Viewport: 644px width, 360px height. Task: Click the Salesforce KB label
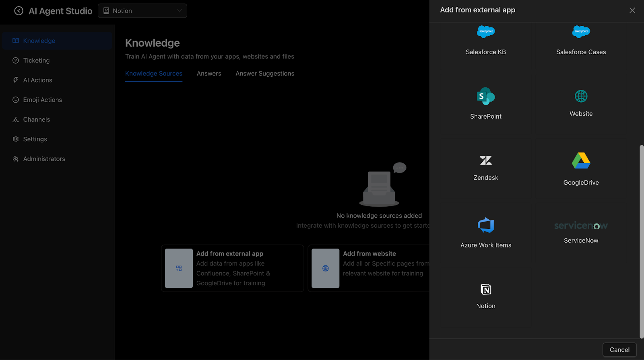click(486, 52)
